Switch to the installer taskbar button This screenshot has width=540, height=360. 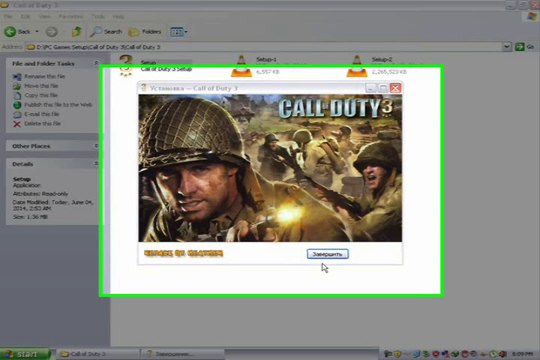coord(183,354)
